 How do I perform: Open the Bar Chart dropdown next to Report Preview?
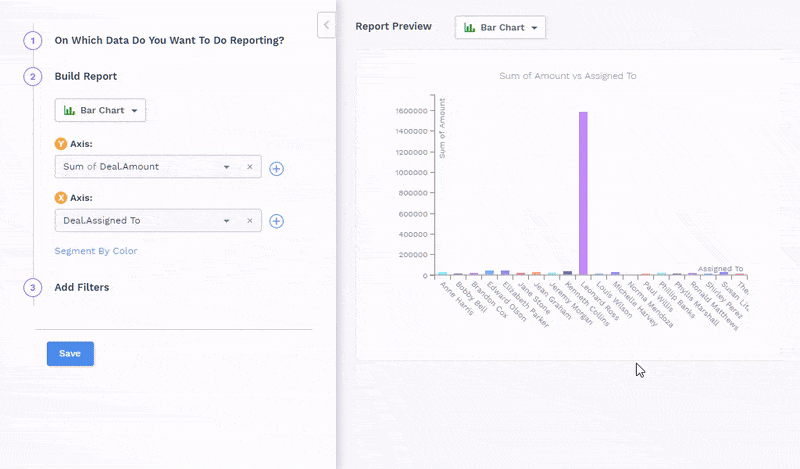pos(500,27)
